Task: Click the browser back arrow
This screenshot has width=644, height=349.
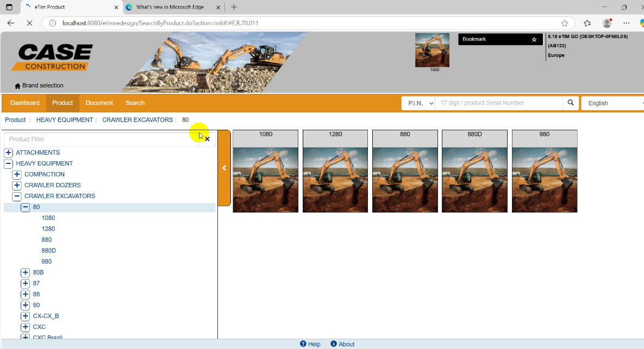Action: coord(11,23)
